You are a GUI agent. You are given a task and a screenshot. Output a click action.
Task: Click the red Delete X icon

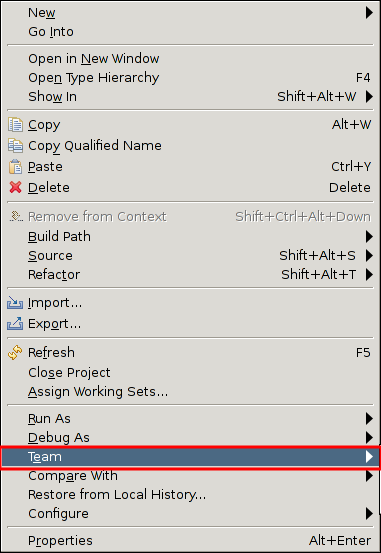(15, 187)
